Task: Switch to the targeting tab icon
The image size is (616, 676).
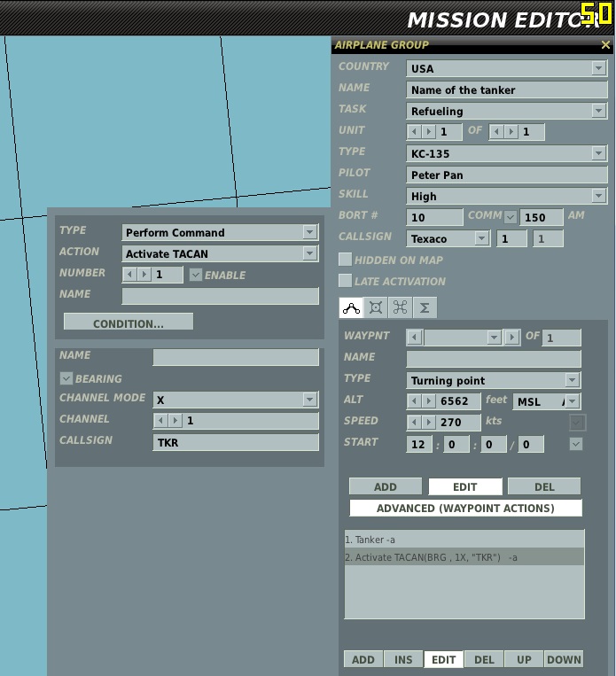Action: click(376, 307)
